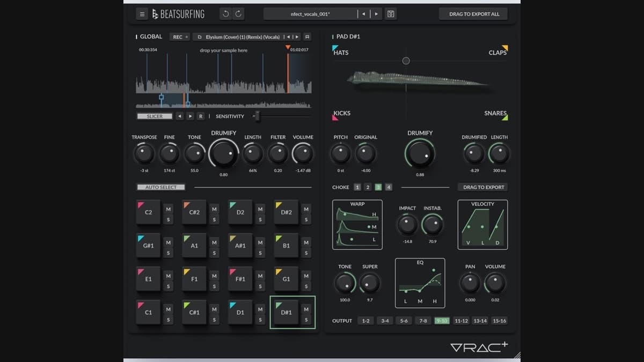Select choke group 4

[389, 187]
